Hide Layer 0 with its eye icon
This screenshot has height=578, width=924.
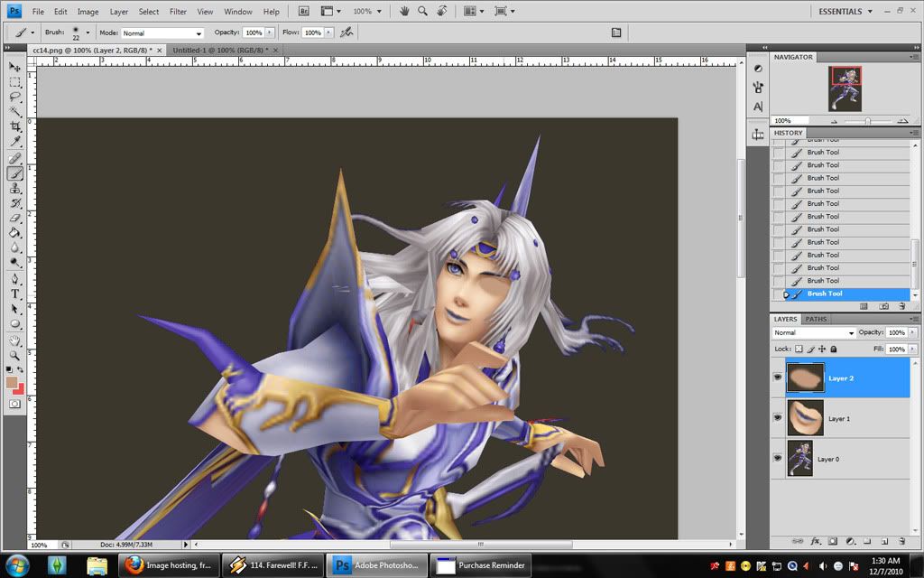(x=778, y=459)
